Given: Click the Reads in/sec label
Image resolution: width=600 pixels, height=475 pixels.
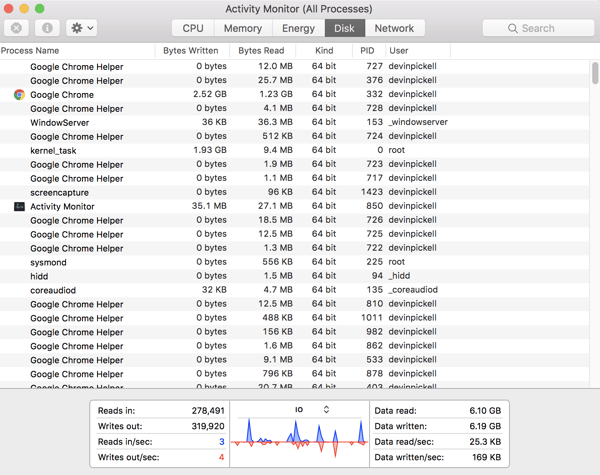Looking at the screenshot, I should pyautogui.click(x=125, y=442).
